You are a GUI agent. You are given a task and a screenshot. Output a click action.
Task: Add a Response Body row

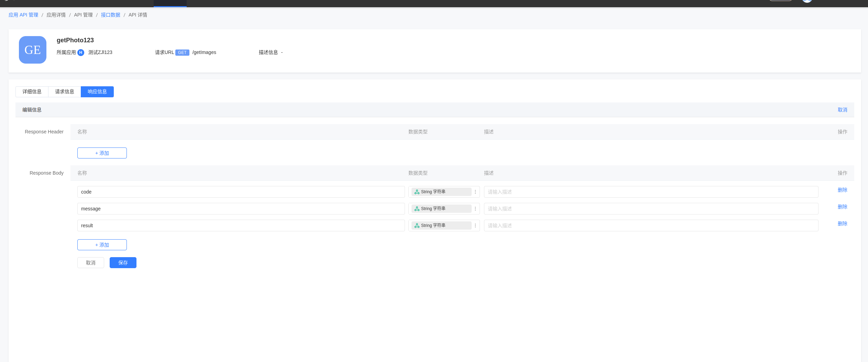pos(102,245)
